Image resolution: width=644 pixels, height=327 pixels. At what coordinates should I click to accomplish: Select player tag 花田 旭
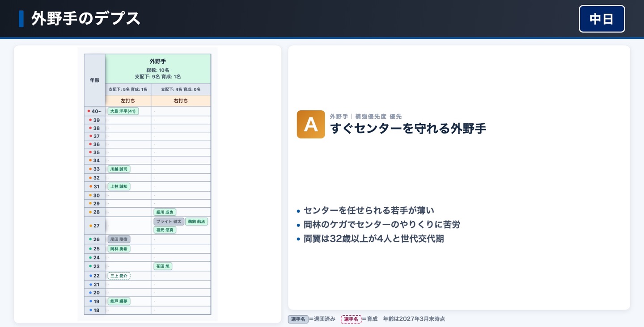pyautogui.click(x=163, y=266)
